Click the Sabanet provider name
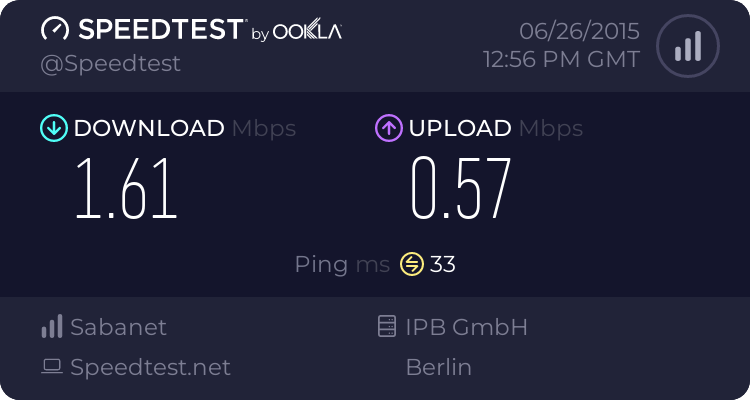Viewport: 750px width, 400px height. coord(118,327)
